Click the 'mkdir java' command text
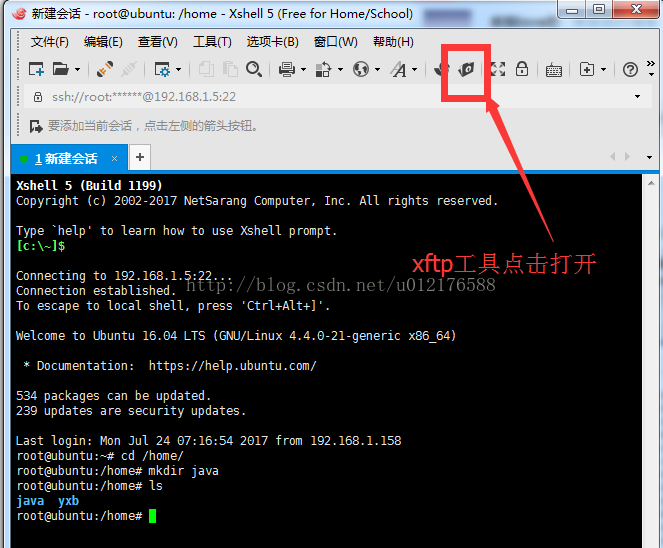Screen dimensions: 663x548 tap(184, 471)
